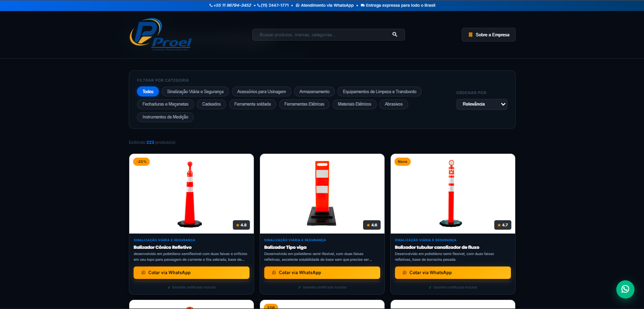Click the Proel logo
The height and width of the screenshot is (309, 644).
click(x=161, y=34)
